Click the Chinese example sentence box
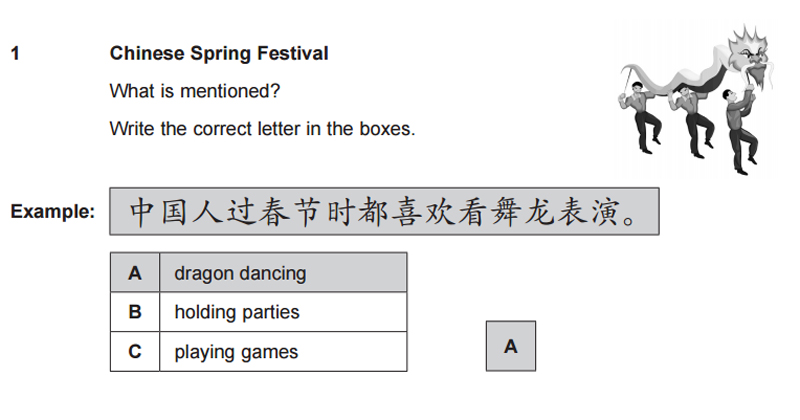Image resolution: width=800 pixels, height=420 pixels. [384, 211]
